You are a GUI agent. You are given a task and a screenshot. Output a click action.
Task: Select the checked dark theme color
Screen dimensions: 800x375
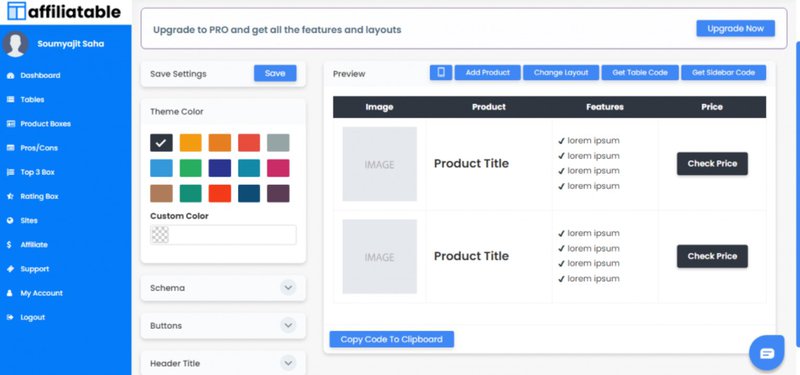[161, 143]
